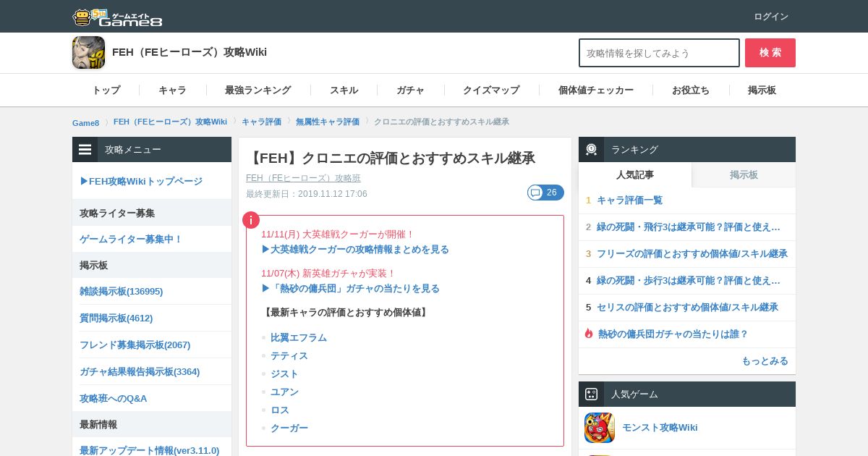
Task: Open the comment count bubble showing 26
Action: coord(545,193)
